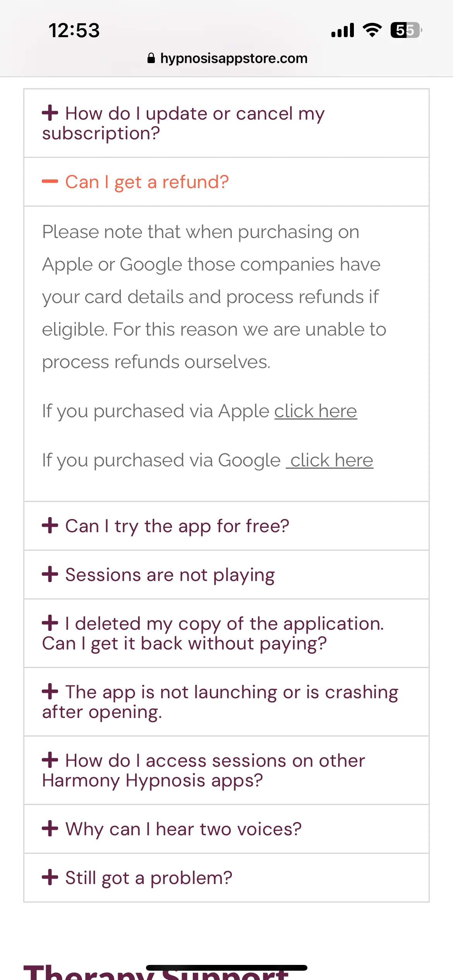Expand How do I update or cancel subscription
453x980 pixels.
pyautogui.click(x=226, y=123)
